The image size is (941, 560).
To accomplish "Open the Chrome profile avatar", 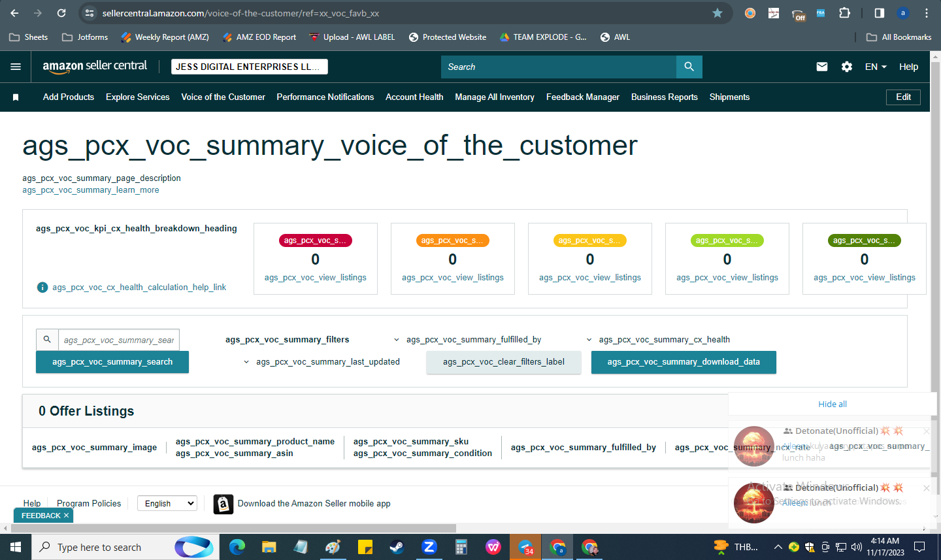I will (903, 13).
